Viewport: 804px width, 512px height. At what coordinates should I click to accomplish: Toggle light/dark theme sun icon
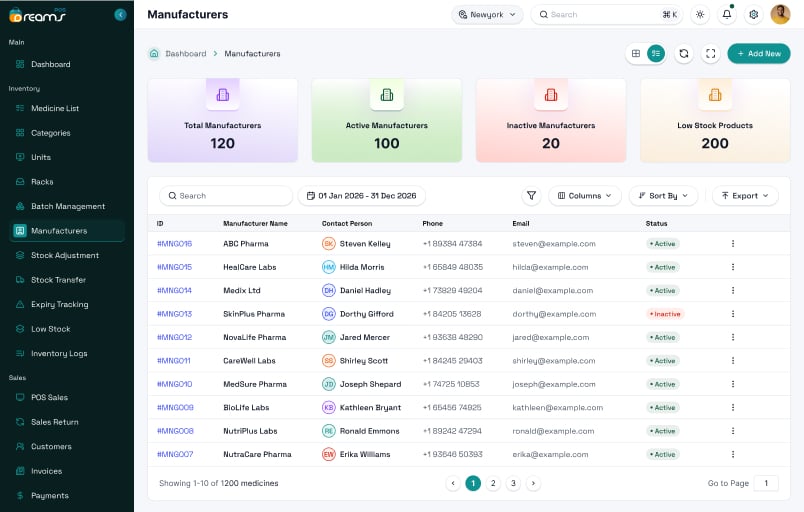(700, 14)
